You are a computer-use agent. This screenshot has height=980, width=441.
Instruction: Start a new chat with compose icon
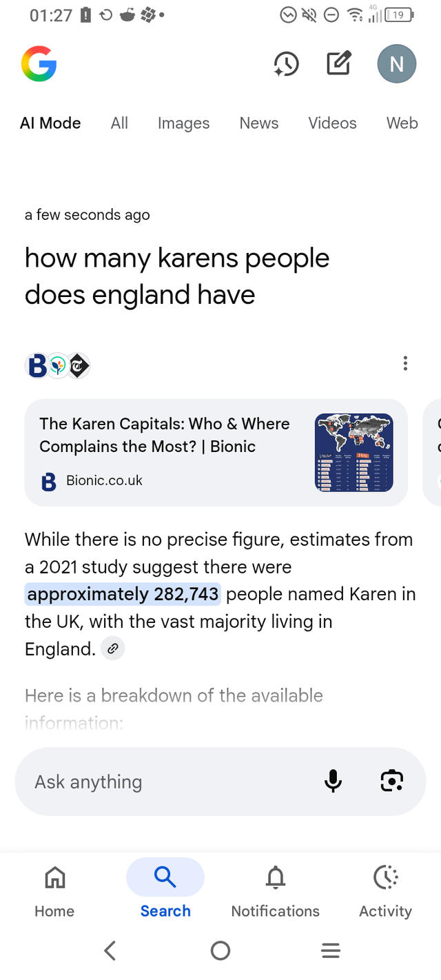[x=338, y=64]
